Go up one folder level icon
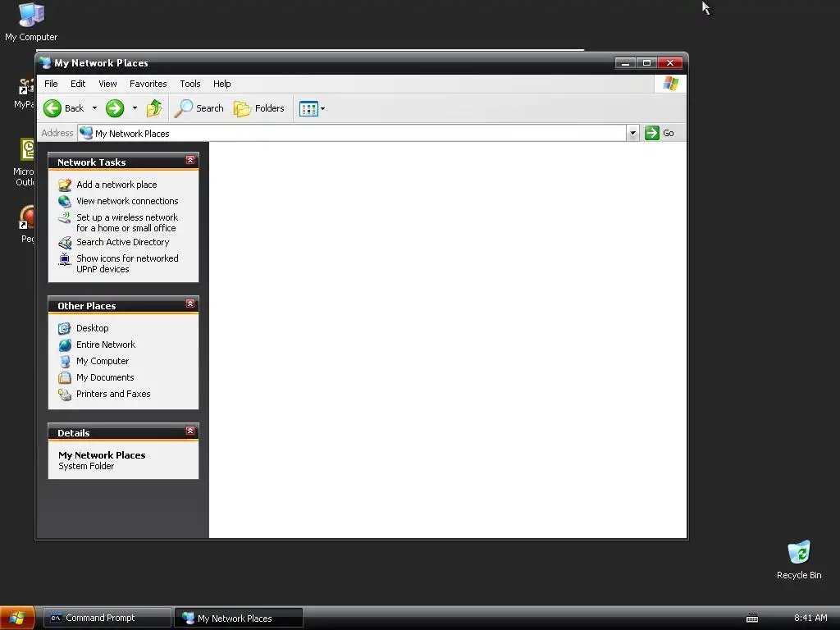The width and height of the screenshot is (840, 630). point(154,108)
